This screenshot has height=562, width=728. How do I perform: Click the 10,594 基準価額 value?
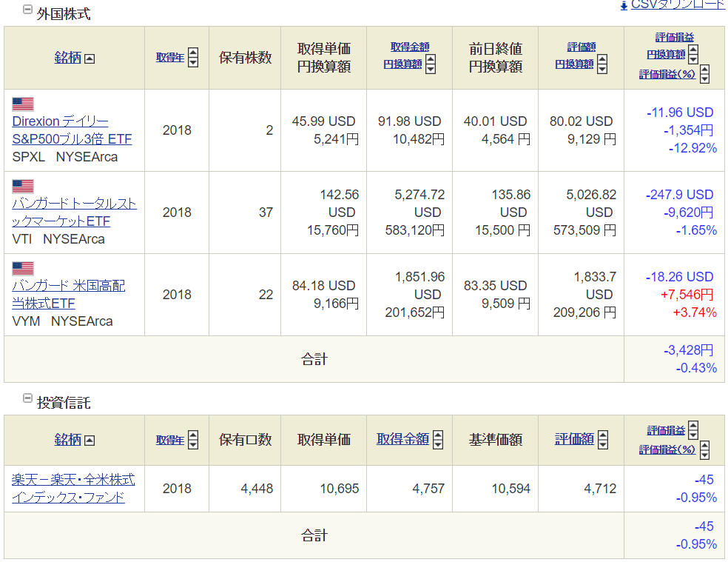[x=510, y=489]
